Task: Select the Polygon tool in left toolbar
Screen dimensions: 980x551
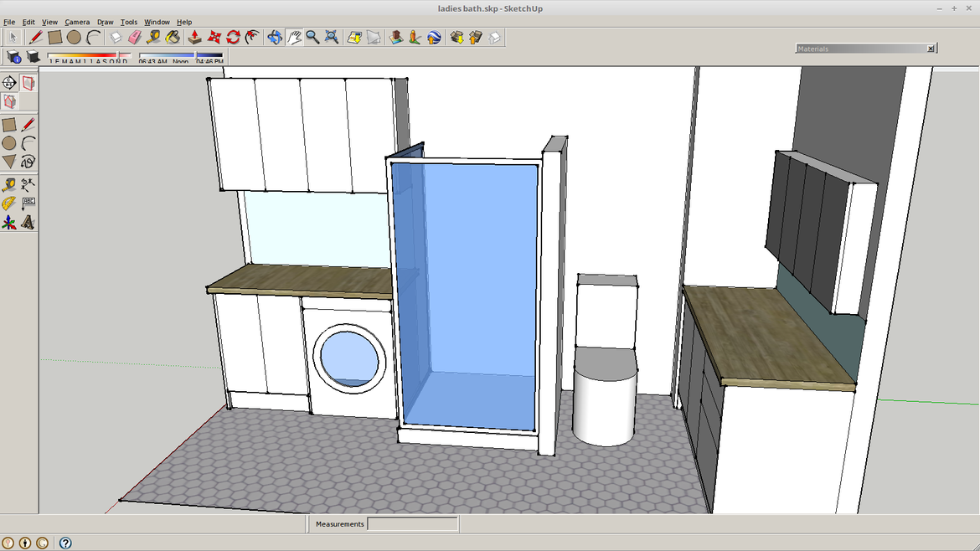Action: click(9, 162)
